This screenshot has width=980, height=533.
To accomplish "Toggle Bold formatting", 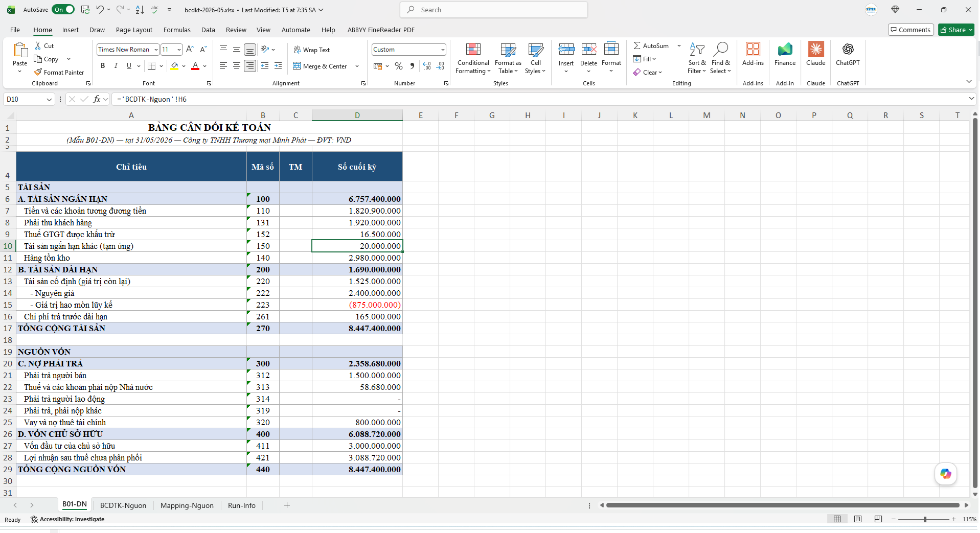I will click(103, 66).
